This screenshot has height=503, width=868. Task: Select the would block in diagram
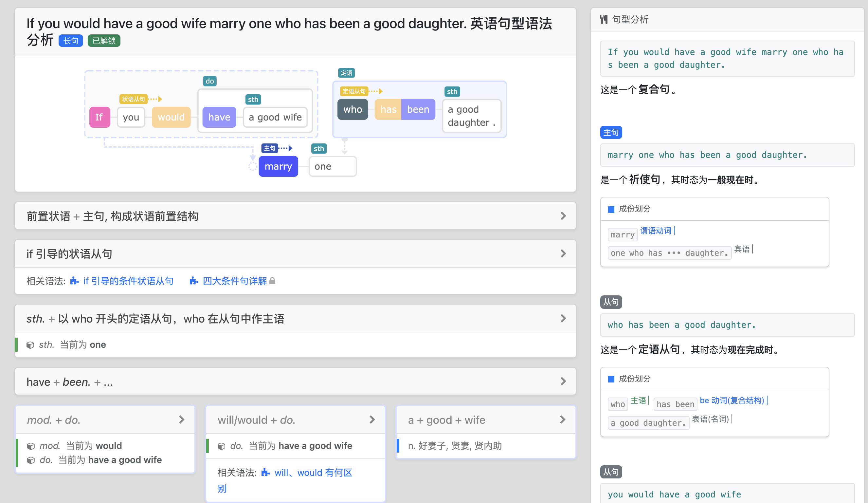pos(171,117)
